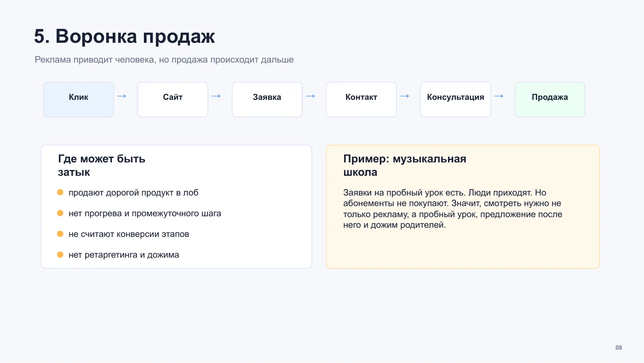Click the heading "Пример: музыкальная школа"
The image size is (644, 363).
point(405,166)
